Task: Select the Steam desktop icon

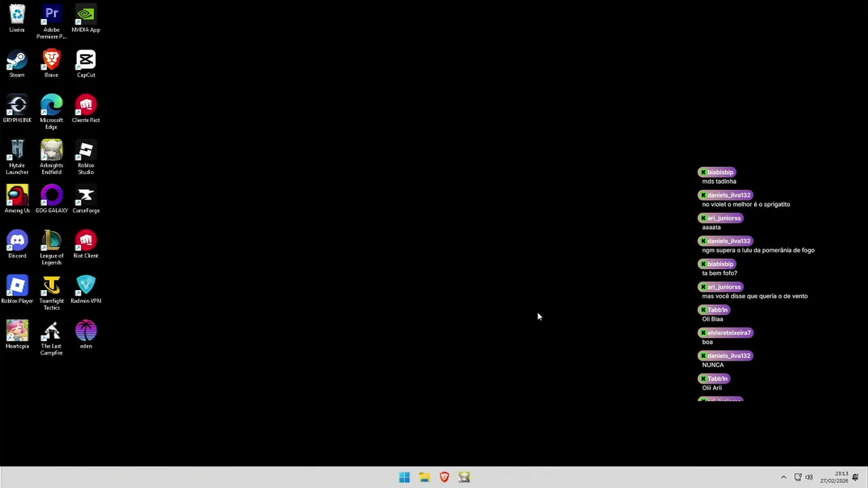Action: click(17, 64)
